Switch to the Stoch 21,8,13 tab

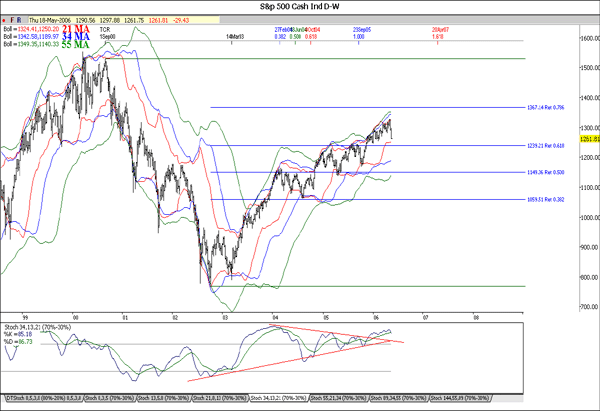[220, 398]
